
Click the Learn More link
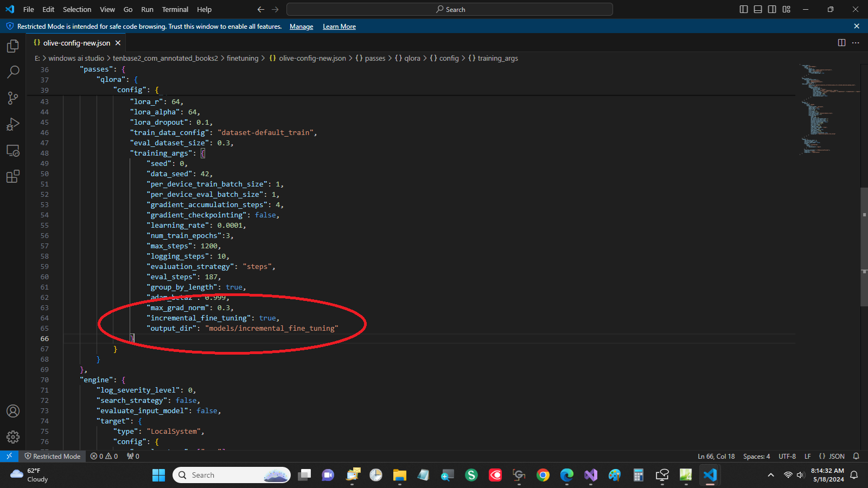(339, 26)
